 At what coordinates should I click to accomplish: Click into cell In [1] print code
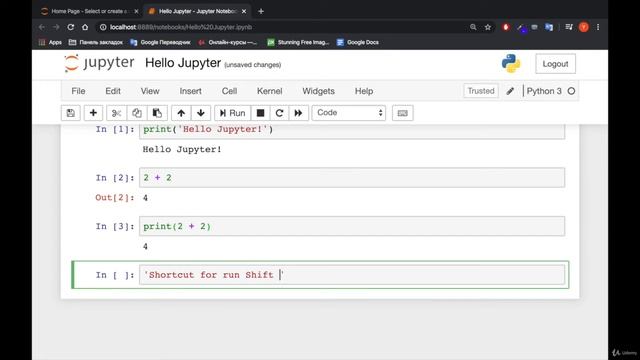coord(352,131)
